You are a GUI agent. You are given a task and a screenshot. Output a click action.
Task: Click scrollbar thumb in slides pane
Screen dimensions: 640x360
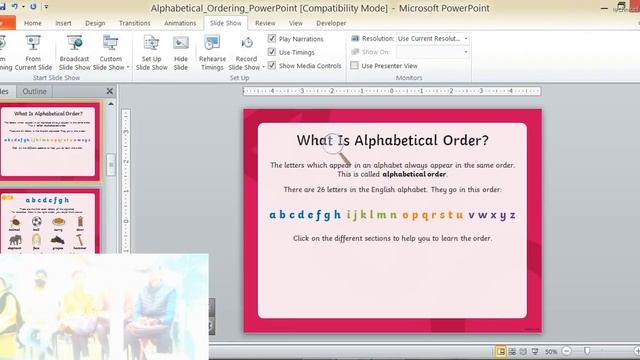(x=111, y=164)
